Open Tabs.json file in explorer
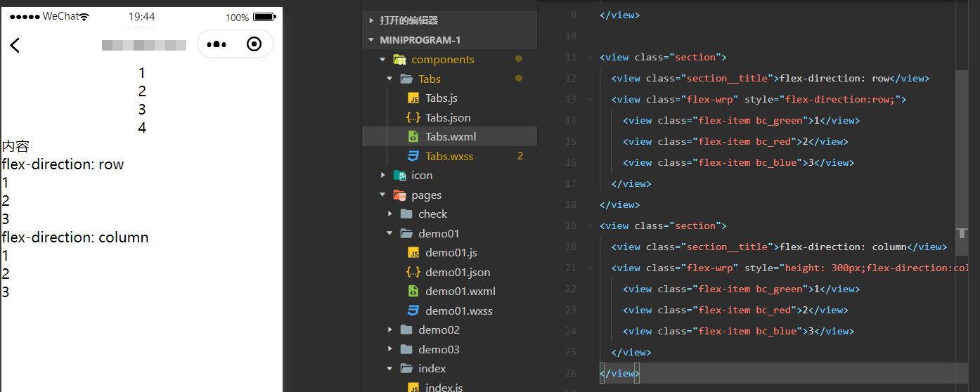This screenshot has height=392, width=980. (447, 117)
